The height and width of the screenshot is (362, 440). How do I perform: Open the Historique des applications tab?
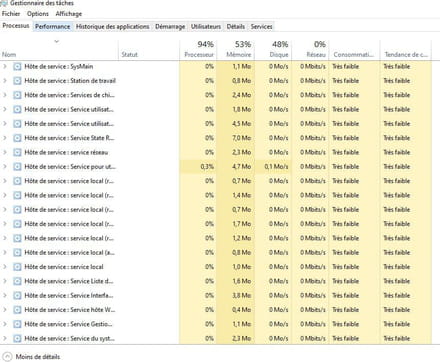[113, 27]
